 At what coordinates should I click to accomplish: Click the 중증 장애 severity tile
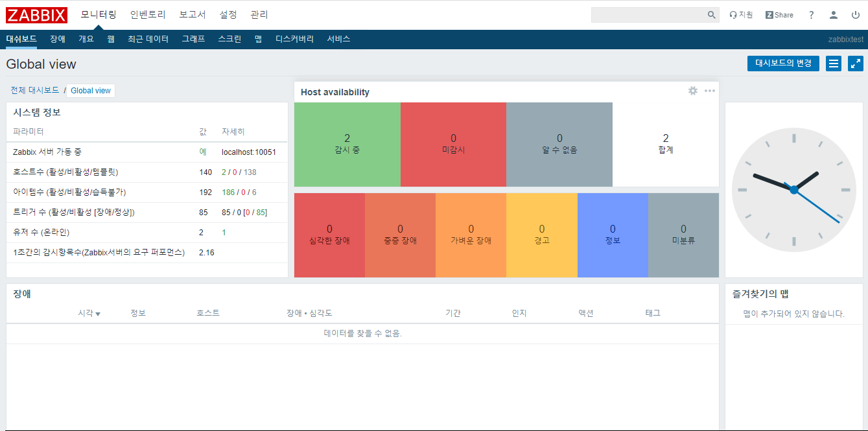tap(400, 235)
